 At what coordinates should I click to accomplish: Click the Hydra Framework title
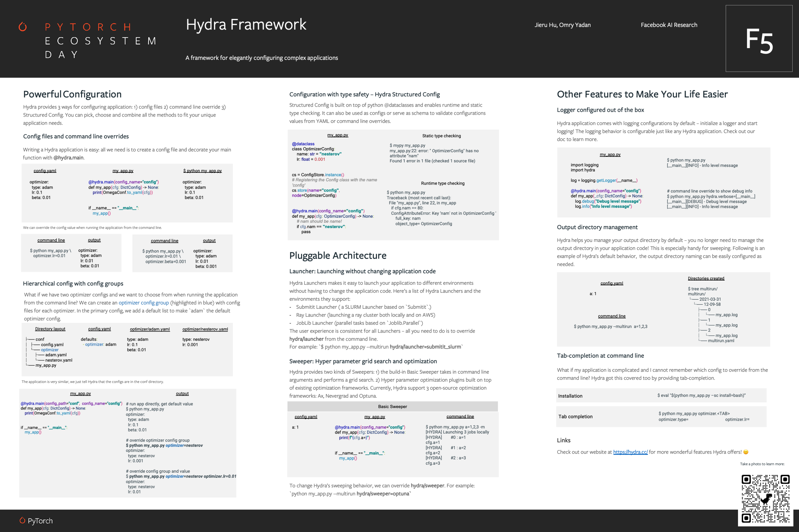coord(246,24)
